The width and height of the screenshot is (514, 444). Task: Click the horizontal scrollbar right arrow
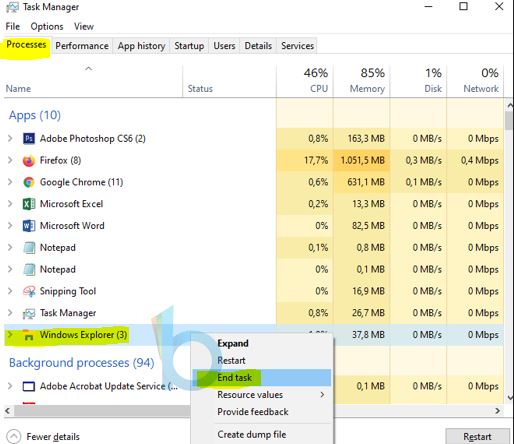(498, 411)
